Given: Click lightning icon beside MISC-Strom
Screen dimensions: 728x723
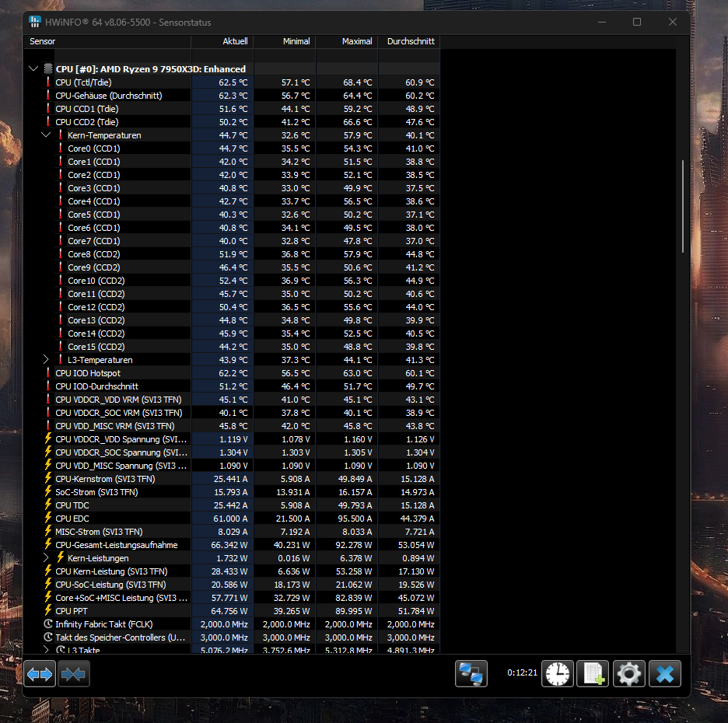Looking at the screenshot, I should pos(47,531).
